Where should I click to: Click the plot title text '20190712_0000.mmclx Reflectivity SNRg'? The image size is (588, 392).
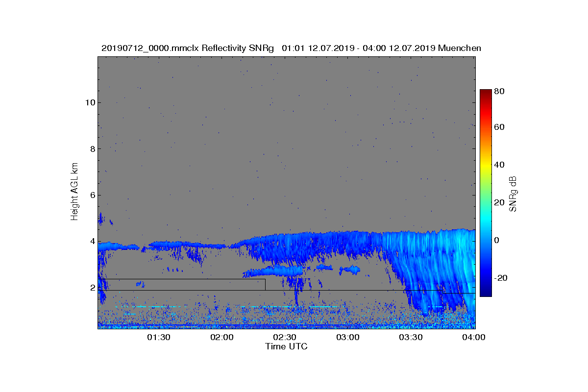[189, 48]
